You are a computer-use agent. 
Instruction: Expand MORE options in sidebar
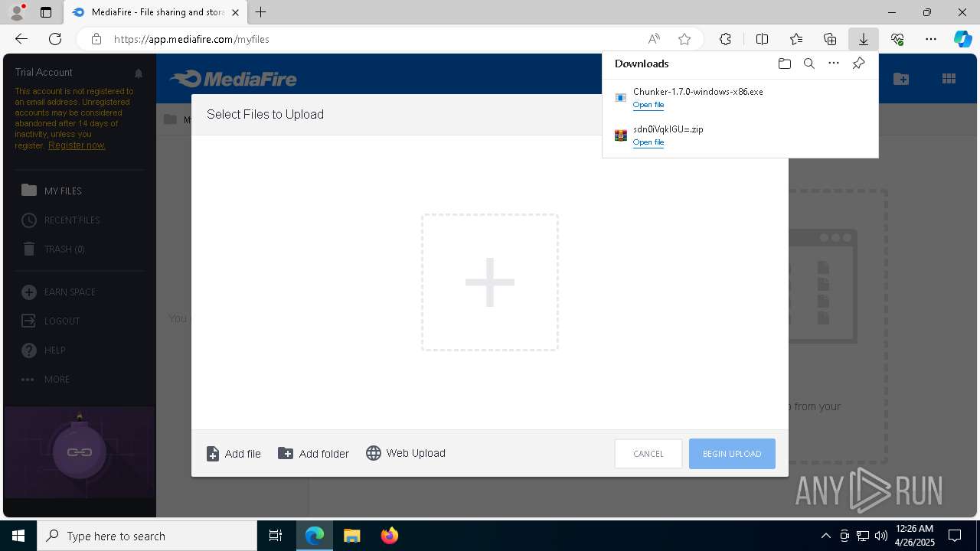click(x=45, y=379)
